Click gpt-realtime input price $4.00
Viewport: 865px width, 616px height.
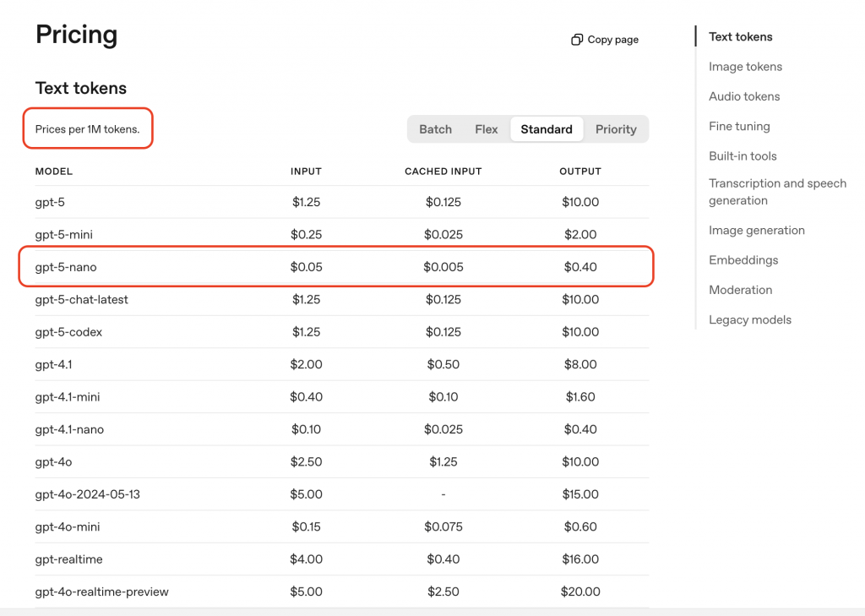(x=306, y=559)
